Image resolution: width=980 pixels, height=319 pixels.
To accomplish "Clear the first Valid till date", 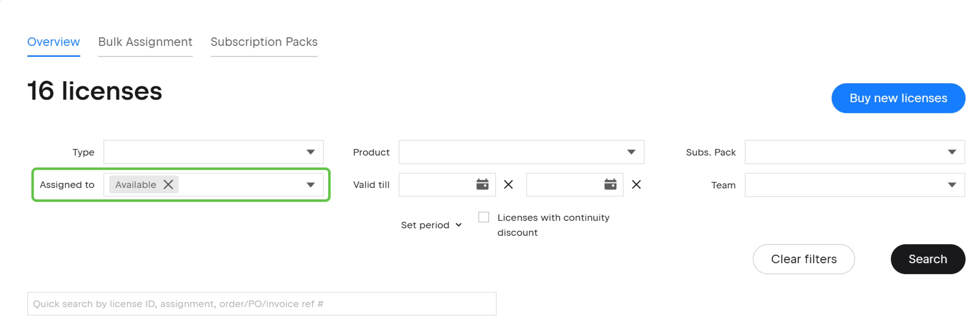I will click(x=508, y=185).
